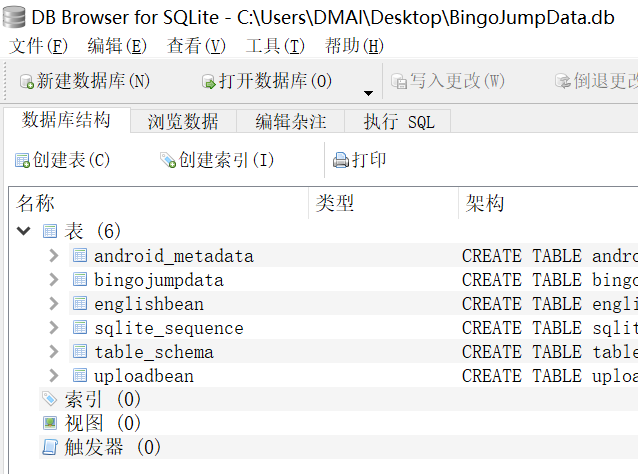Open the dropdown arrow after 打开数据库
Viewport: 638px width, 474px height.
tap(368, 93)
